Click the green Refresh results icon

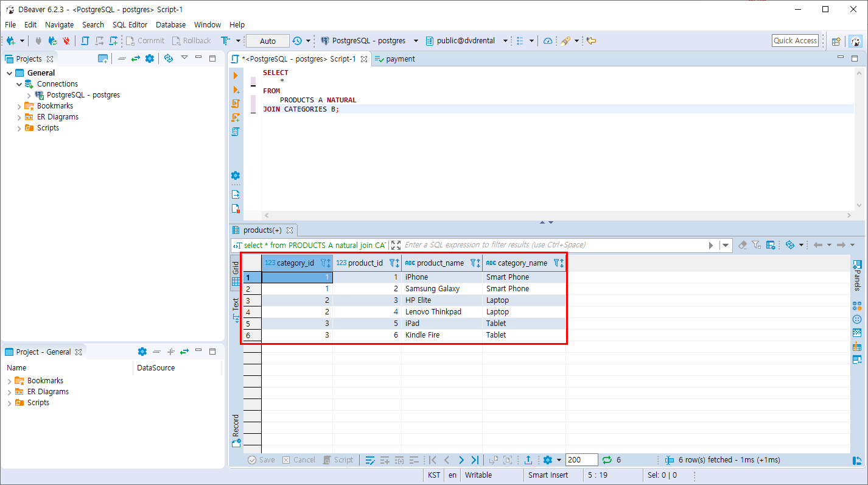pos(607,460)
